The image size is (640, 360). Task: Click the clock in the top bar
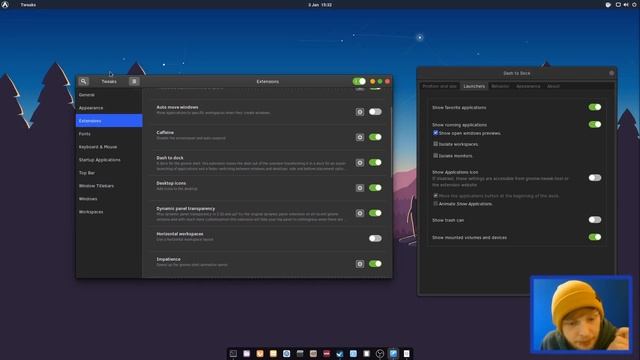[320, 4]
